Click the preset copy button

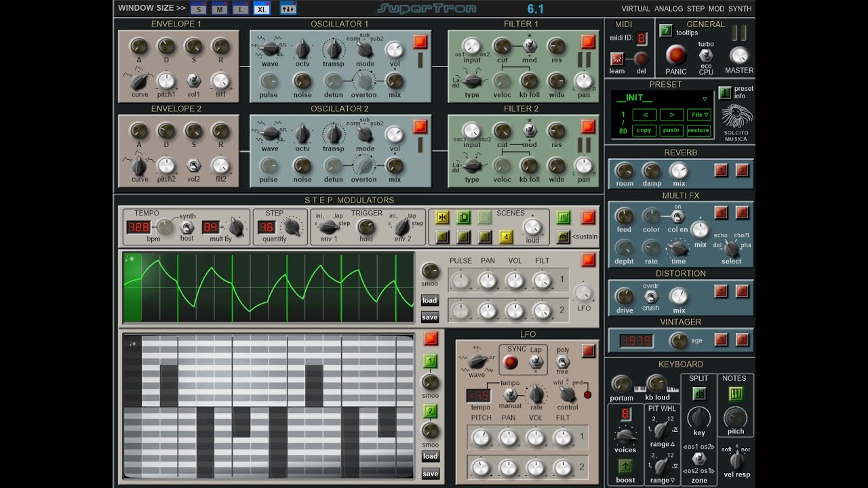click(644, 130)
